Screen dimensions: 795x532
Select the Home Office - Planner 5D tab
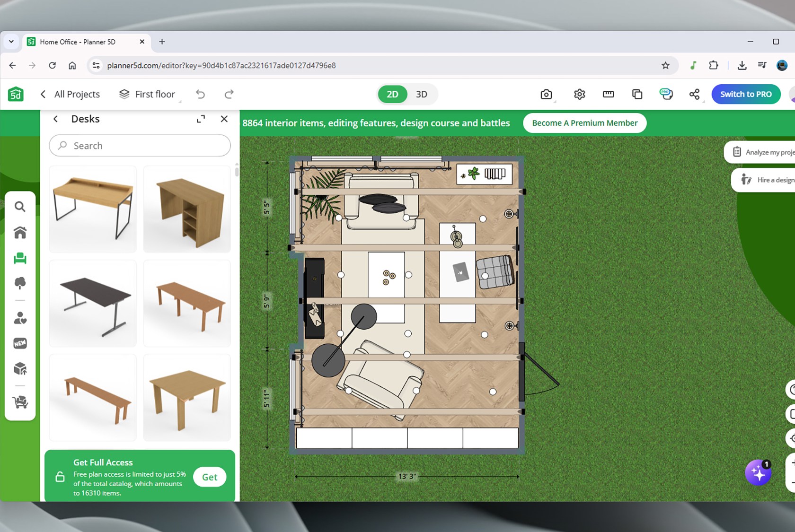coord(78,42)
